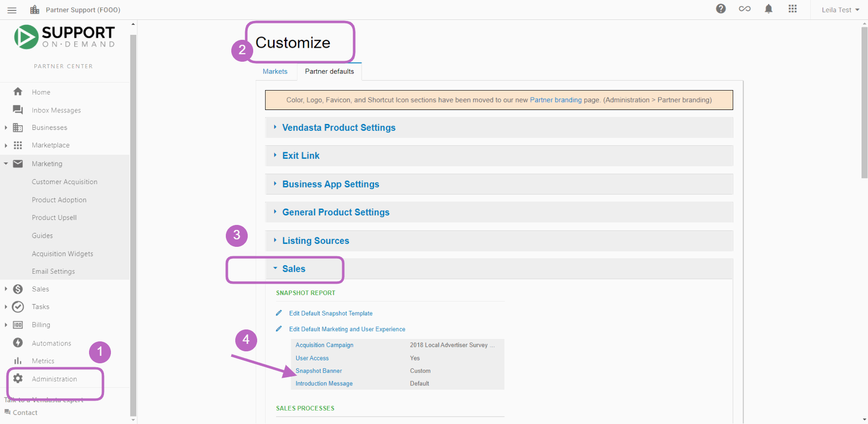Click the help question mark icon
This screenshot has width=868, height=424.
coord(721,9)
